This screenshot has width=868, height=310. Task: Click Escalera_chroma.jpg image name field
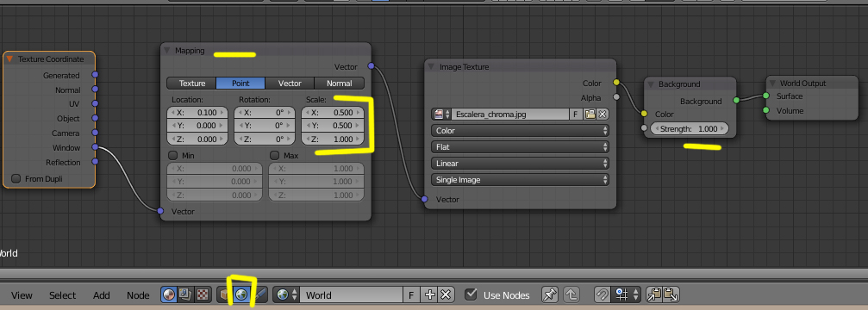point(510,115)
